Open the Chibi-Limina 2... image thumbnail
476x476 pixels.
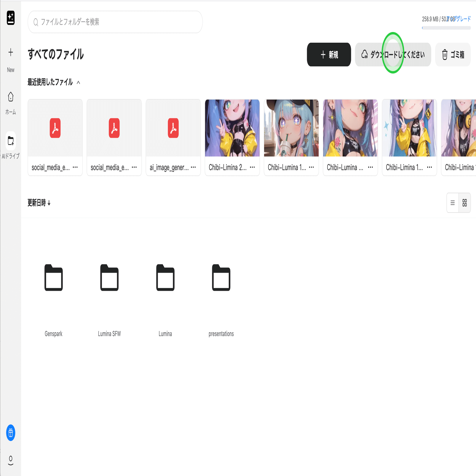click(x=232, y=128)
